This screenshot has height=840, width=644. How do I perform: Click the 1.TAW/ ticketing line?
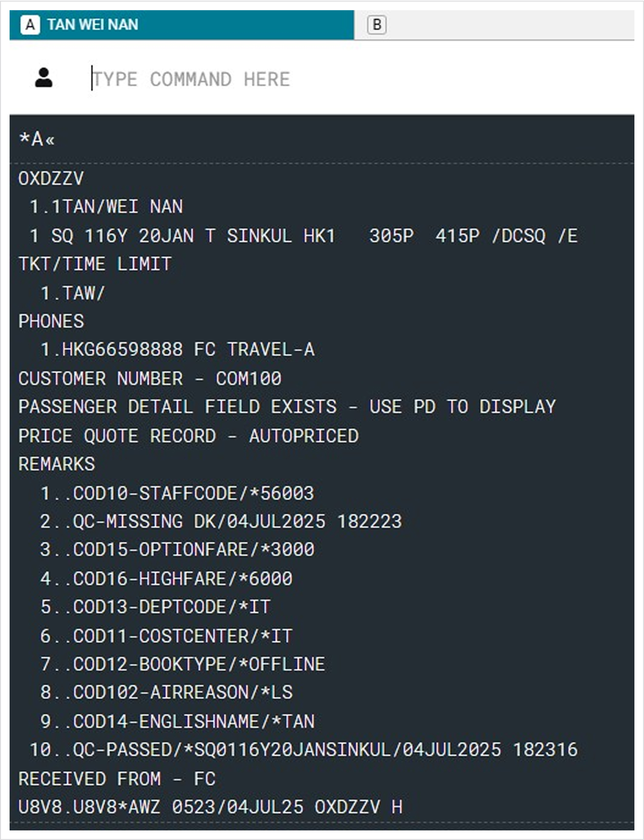pyautogui.click(x=72, y=293)
